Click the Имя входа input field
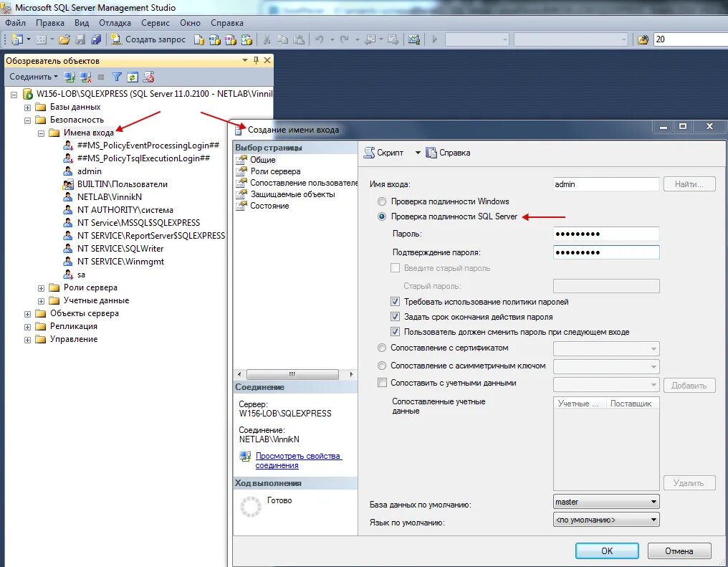 (606, 184)
